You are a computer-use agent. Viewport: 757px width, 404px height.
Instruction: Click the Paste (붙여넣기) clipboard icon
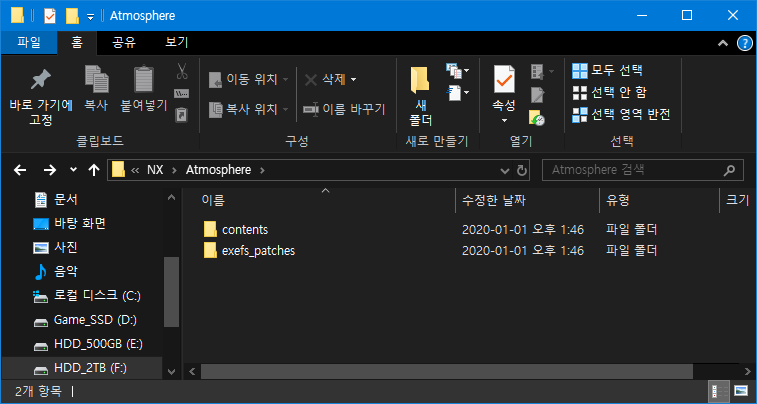(143, 79)
